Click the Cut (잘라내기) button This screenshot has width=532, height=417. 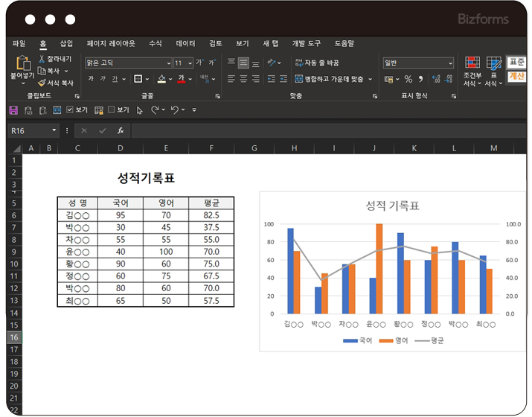tap(54, 59)
